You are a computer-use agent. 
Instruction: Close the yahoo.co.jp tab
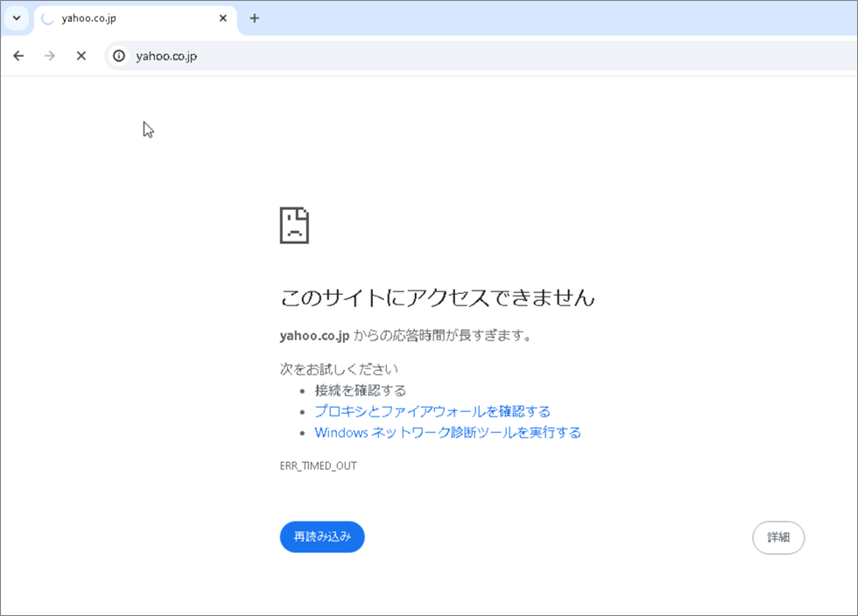(x=222, y=18)
